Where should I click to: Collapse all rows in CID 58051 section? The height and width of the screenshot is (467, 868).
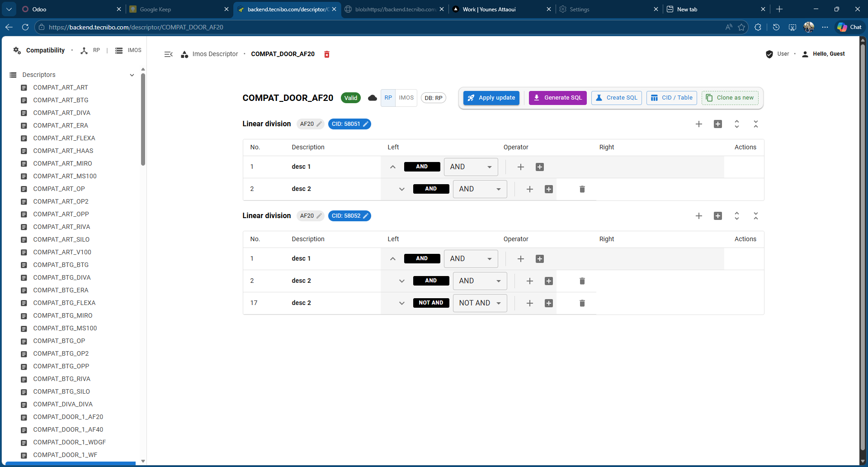[x=756, y=124]
